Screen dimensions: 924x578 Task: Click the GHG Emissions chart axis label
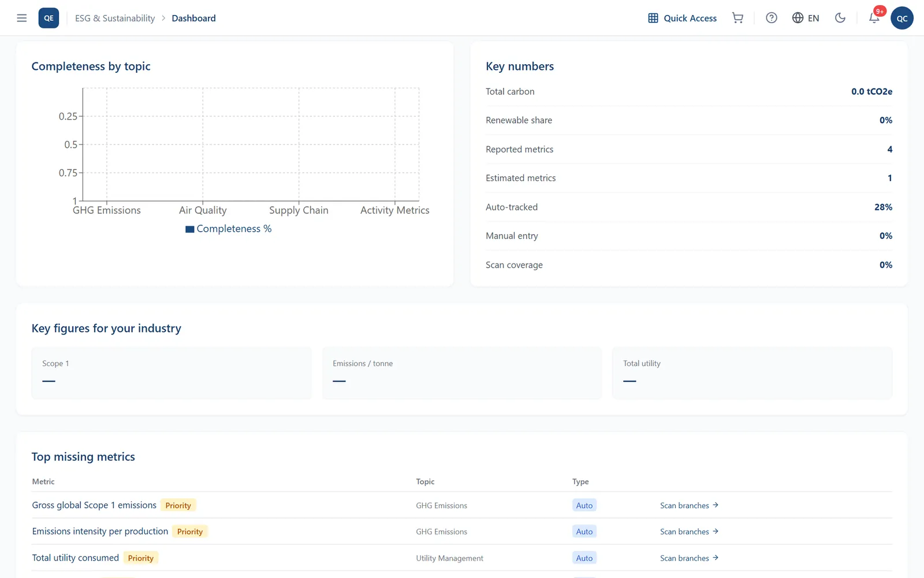pos(107,210)
